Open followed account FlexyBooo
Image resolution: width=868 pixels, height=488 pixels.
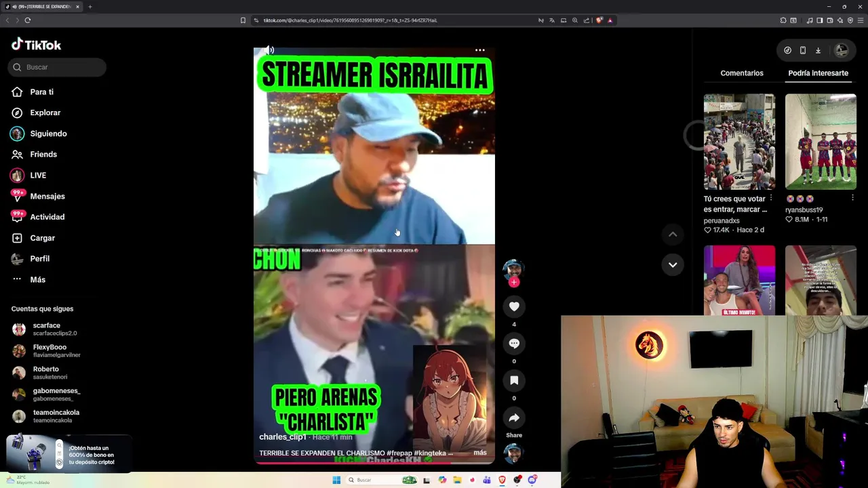49,351
